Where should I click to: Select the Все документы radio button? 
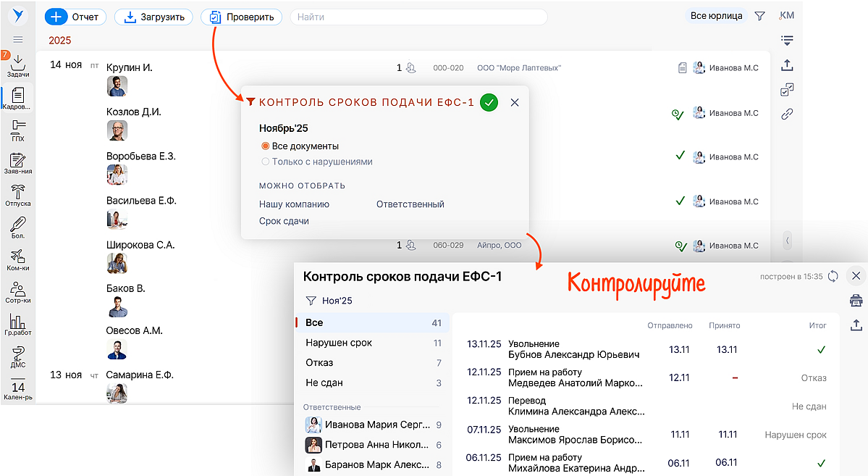[x=266, y=146]
